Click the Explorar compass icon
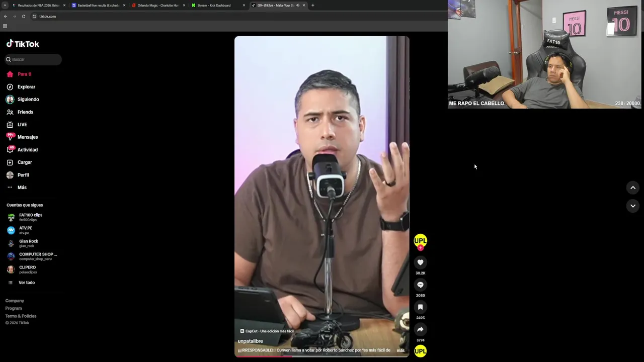The height and width of the screenshot is (362, 644). (x=10, y=87)
